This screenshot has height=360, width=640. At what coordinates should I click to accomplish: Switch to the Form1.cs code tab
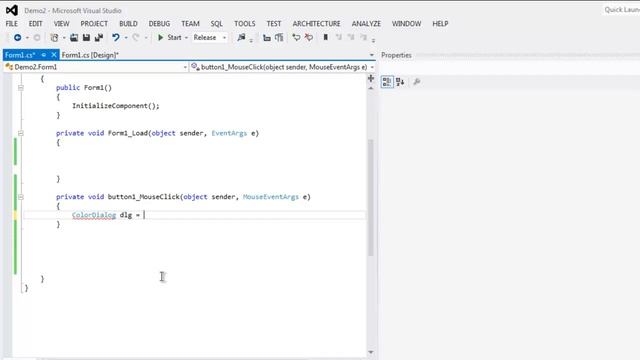[x=20, y=55]
